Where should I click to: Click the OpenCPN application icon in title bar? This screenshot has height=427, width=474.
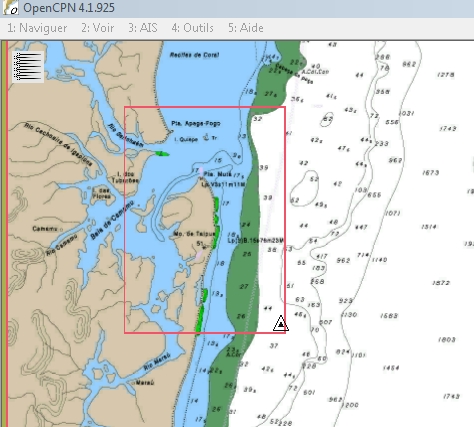point(10,8)
